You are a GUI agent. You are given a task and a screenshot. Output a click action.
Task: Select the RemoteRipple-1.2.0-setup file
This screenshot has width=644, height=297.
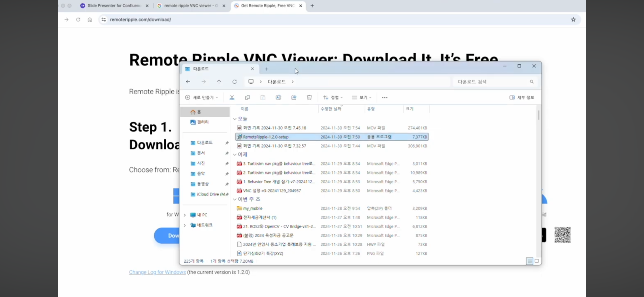(332, 137)
